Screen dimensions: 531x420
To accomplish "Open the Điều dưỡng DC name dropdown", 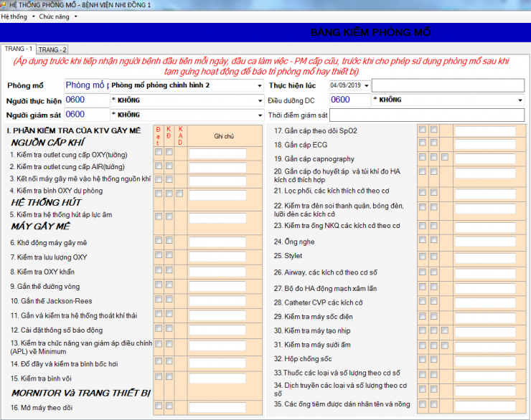I will [520, 100].
